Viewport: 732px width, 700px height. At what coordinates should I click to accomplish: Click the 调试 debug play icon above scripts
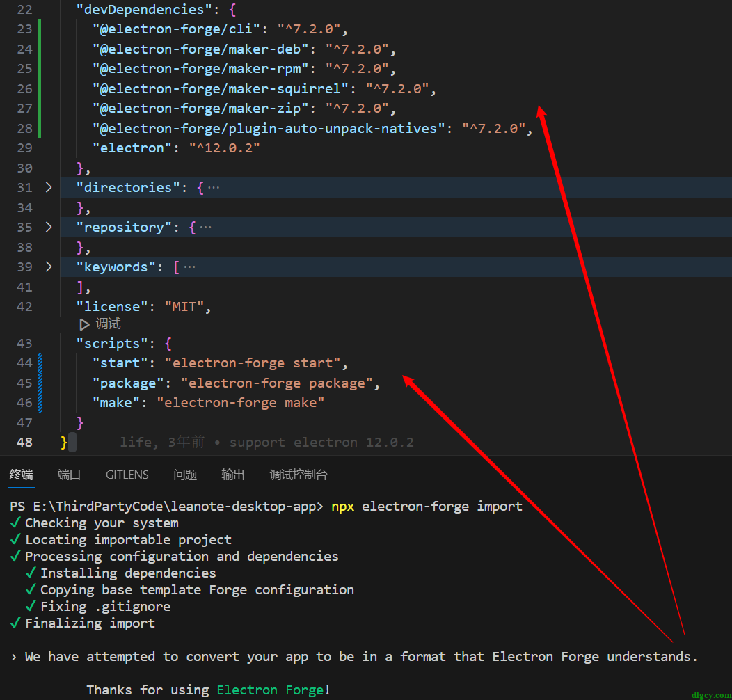point(84,324)
